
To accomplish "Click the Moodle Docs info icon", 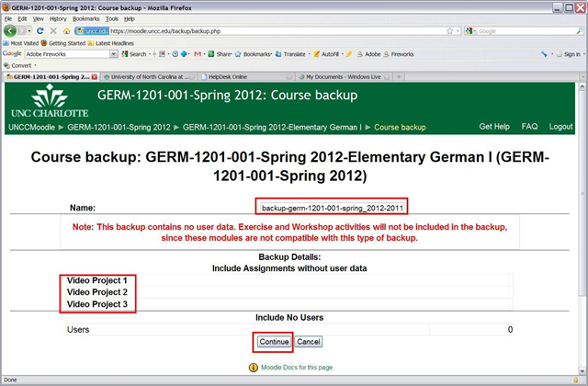I will pos(253,367).
